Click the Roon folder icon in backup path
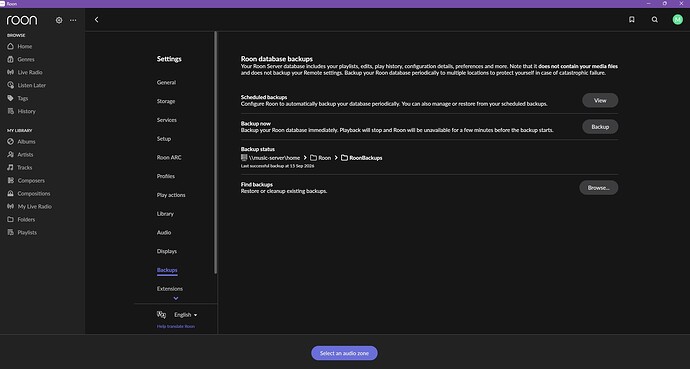Image resolution: width=690 pixels, height=369 pixels. tap(313, 157)
